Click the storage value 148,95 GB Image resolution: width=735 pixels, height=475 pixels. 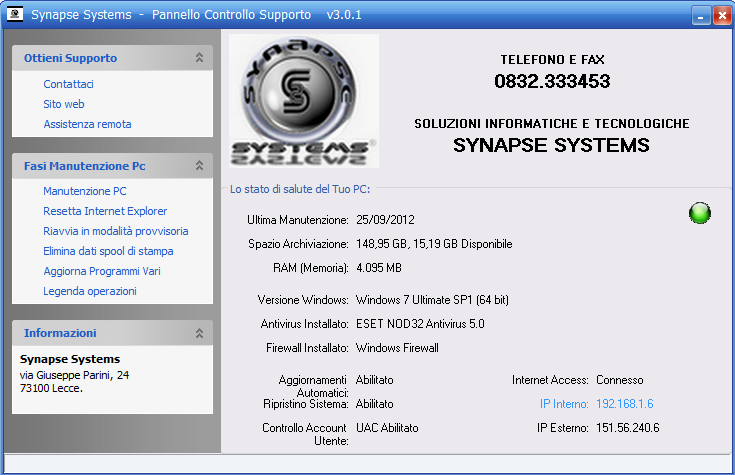click(x=381, y=244)
